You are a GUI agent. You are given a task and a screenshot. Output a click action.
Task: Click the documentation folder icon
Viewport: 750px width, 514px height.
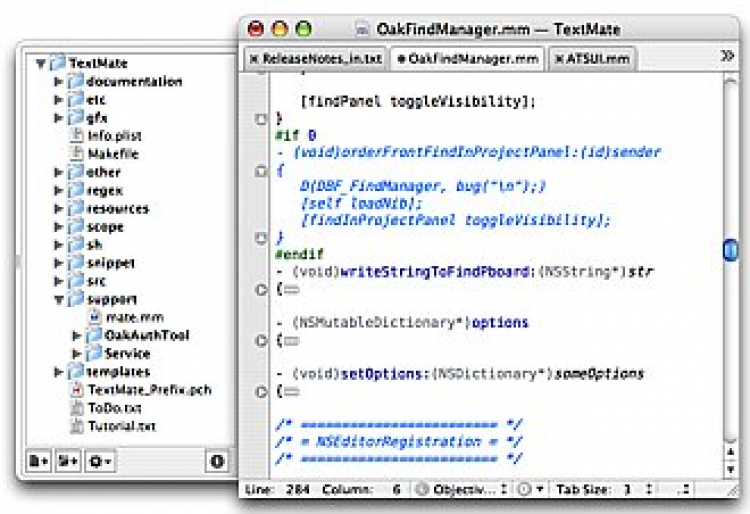76,81
